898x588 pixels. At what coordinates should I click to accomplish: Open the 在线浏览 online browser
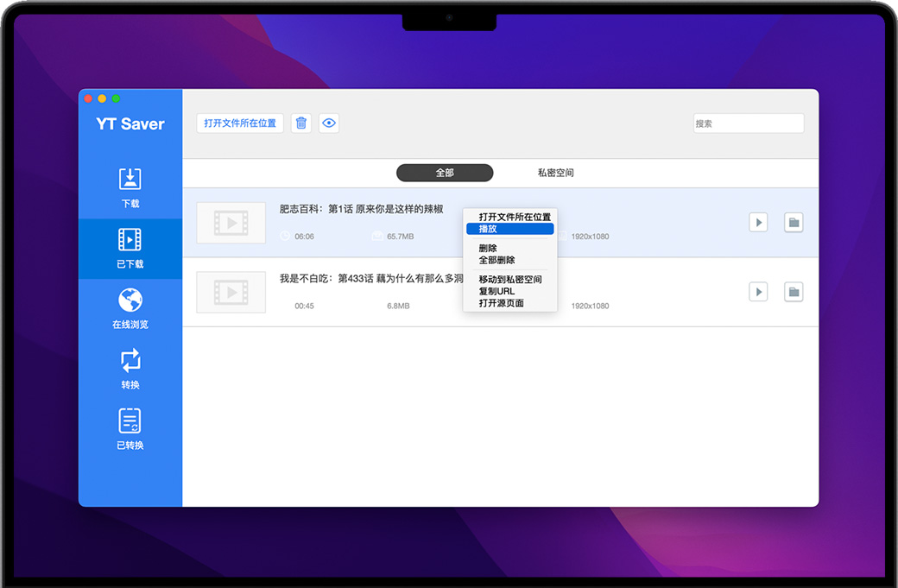pos(130,308)
